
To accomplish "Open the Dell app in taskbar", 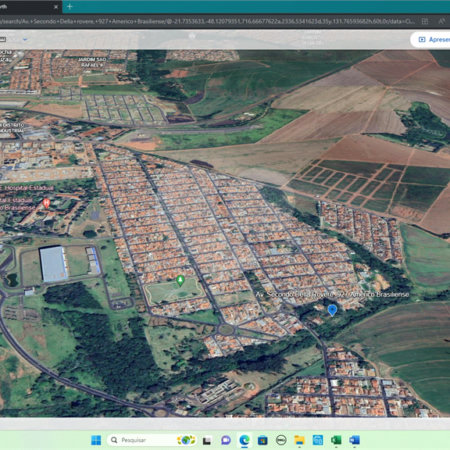I will pos(281,440).
